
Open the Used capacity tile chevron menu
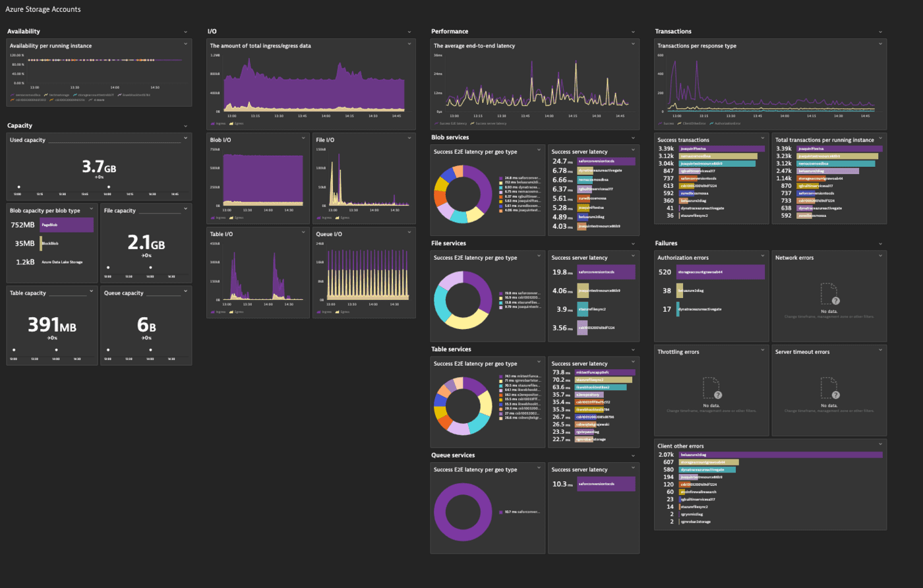[185, 139]
